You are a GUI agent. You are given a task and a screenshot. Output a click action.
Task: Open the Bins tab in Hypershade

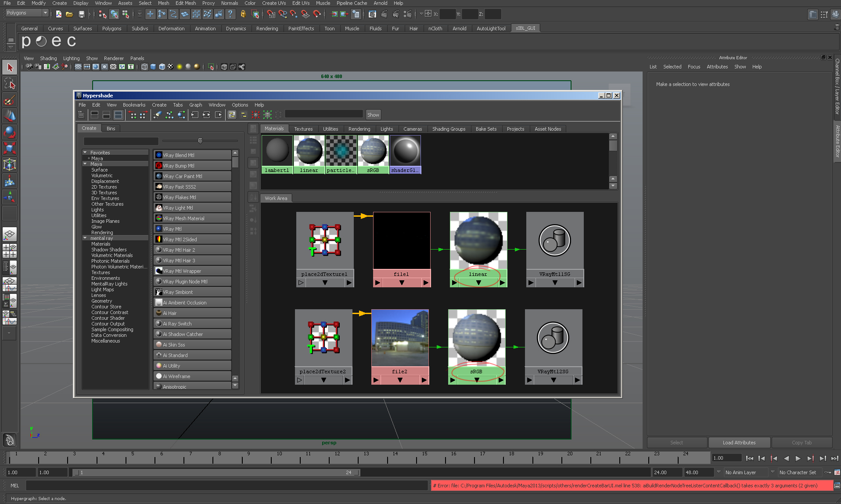[x=111, y=129]
